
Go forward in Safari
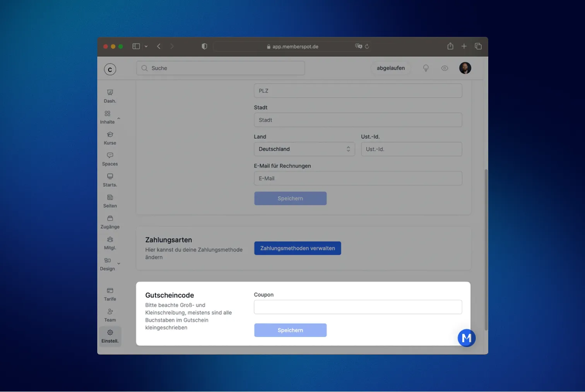172,46
